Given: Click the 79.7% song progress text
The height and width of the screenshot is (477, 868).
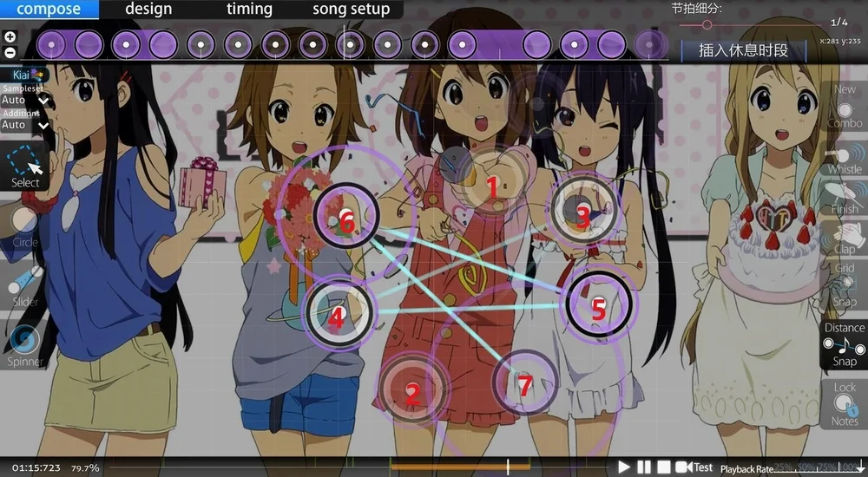Looking at the screenshot, I should pyautogui.click(x=85, y=468).
